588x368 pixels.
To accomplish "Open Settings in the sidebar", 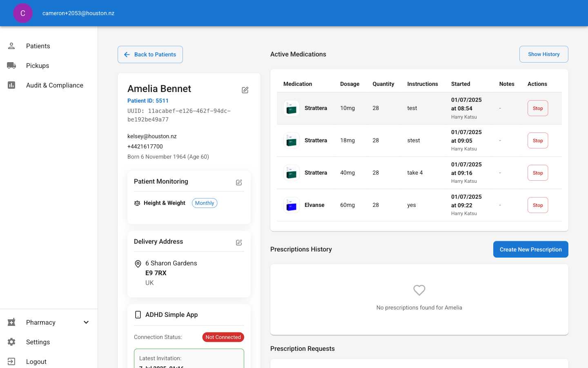I will tap(49, 342).
